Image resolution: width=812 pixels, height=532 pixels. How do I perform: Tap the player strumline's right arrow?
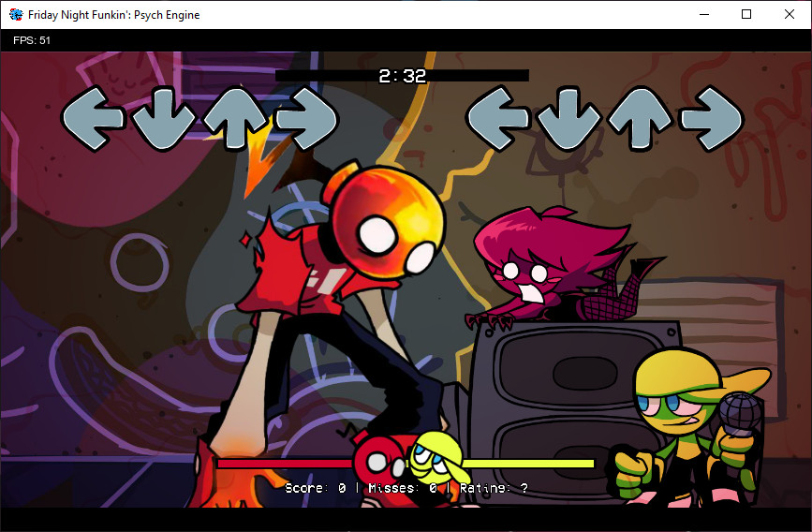pos(710,119)
